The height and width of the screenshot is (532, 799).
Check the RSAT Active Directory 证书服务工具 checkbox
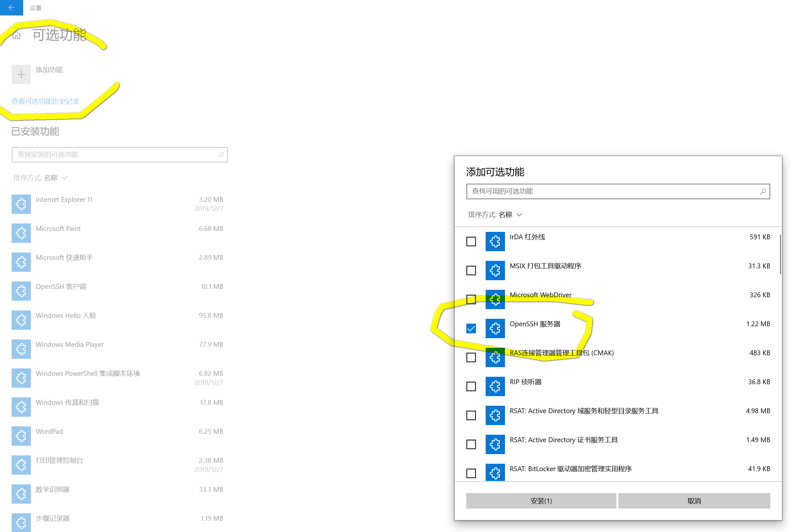tap(471, 444)
